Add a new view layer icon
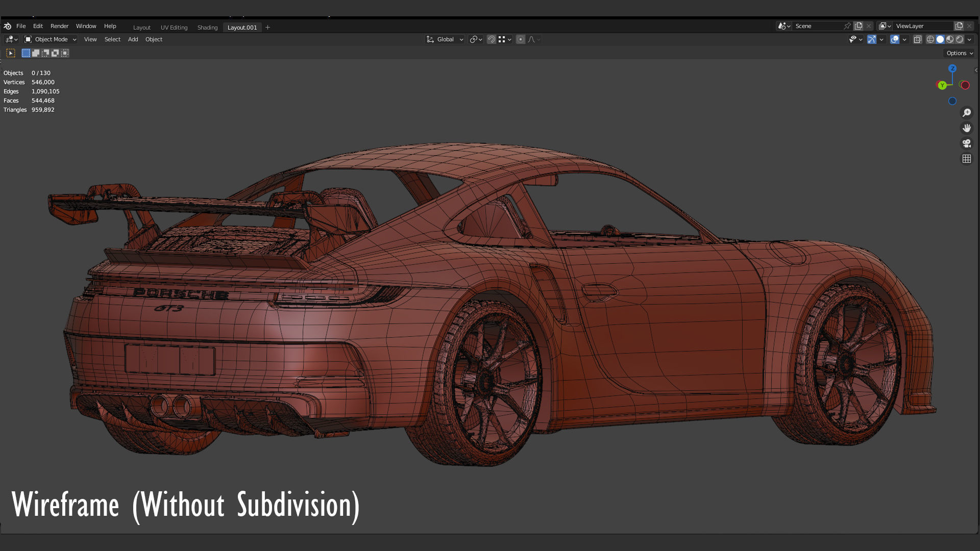Viewport: 980px width, 551px height. coord(959,26)
